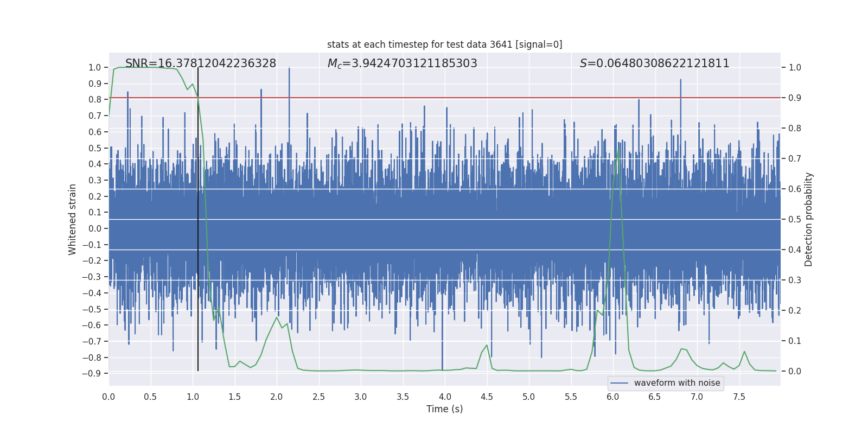This screenshot has height=434, width=868.
Task: Click the SNR value annotation
Action: (201, 63)
